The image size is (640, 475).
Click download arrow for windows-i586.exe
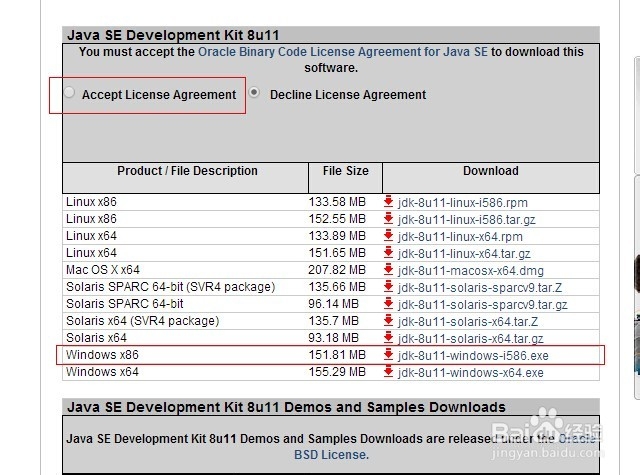coord(389,355)
